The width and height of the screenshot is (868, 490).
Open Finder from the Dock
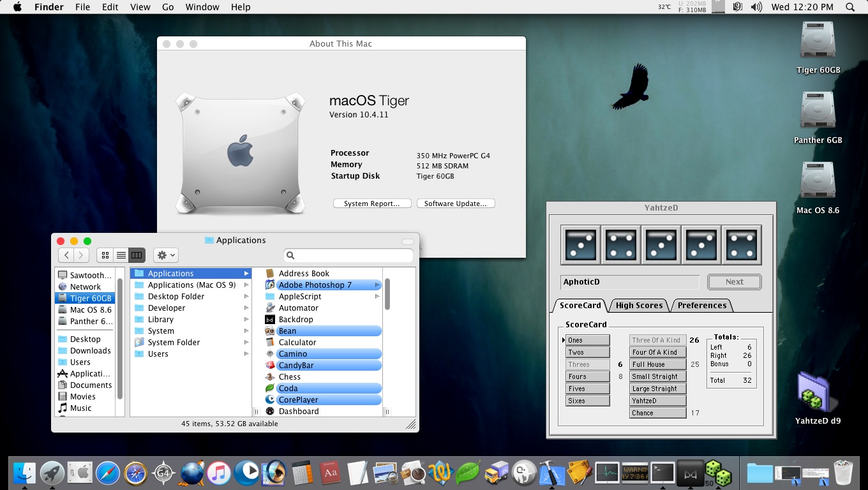24,473
